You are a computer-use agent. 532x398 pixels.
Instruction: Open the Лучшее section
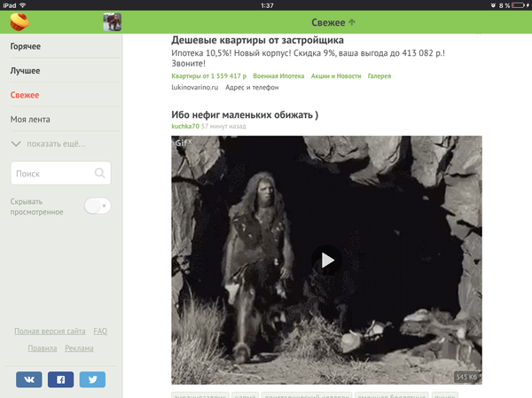(25, 71)
